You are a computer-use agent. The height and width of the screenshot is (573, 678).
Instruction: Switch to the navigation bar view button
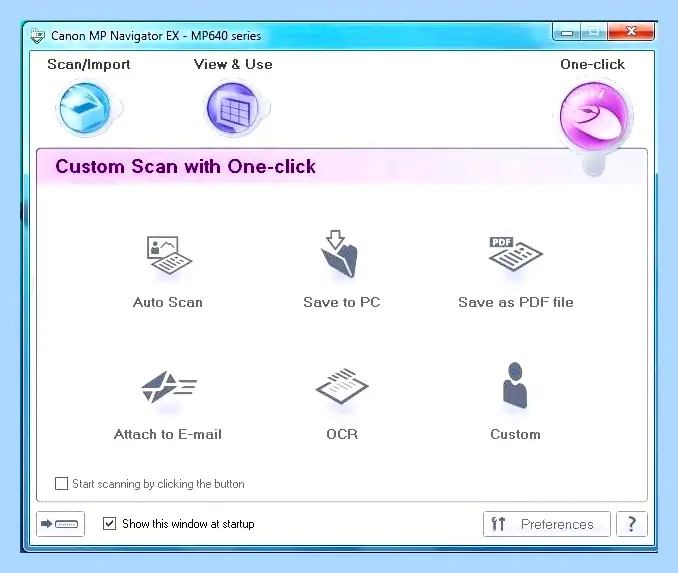click(x=61, y=524)
